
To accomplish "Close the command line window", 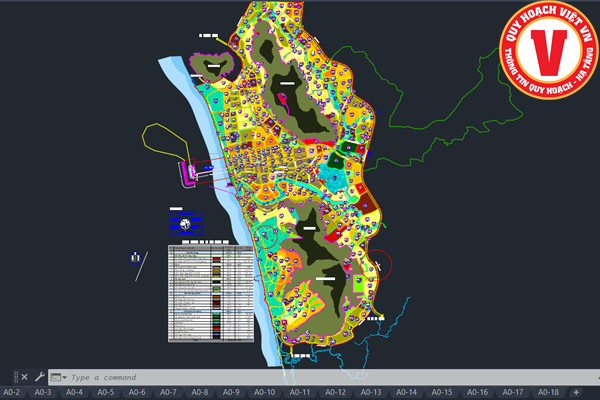I will pos(25,377).
